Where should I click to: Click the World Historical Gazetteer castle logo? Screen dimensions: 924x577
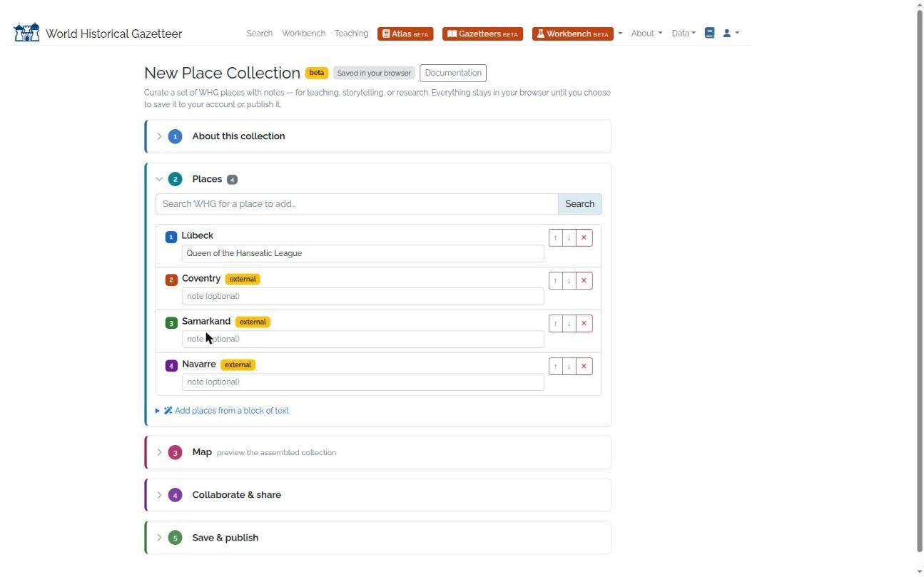click(x=27, y=33)
